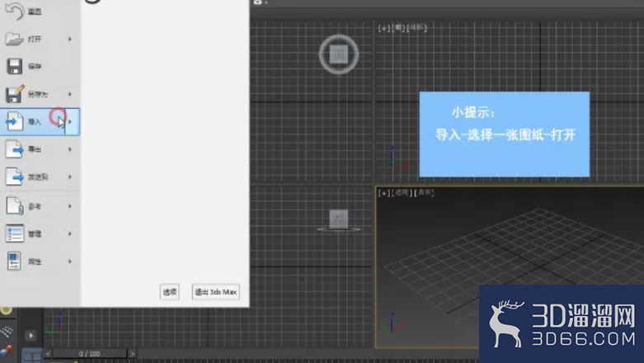Image resolution: width=644 pixels, height=363 pixels.
Task: Click the 重置 reset icon in application menu
Action: point(14,11)
